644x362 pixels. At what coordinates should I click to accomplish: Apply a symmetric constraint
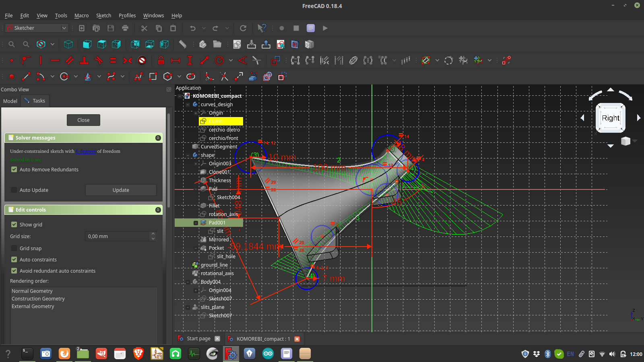pos(128,60)
